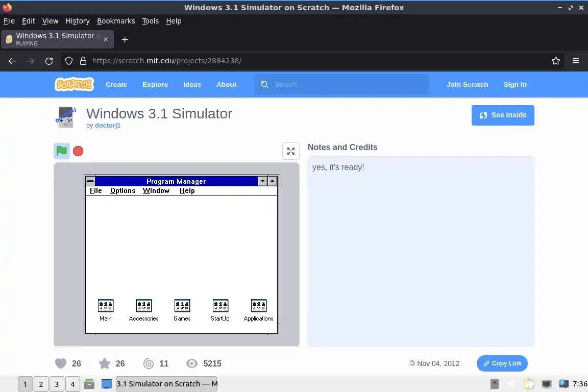Select the Windows 3.1 Simulator tab
Image resolution: width=588 pixels, height=392 pixels.
pyautogui.click(x=57, y=39)
